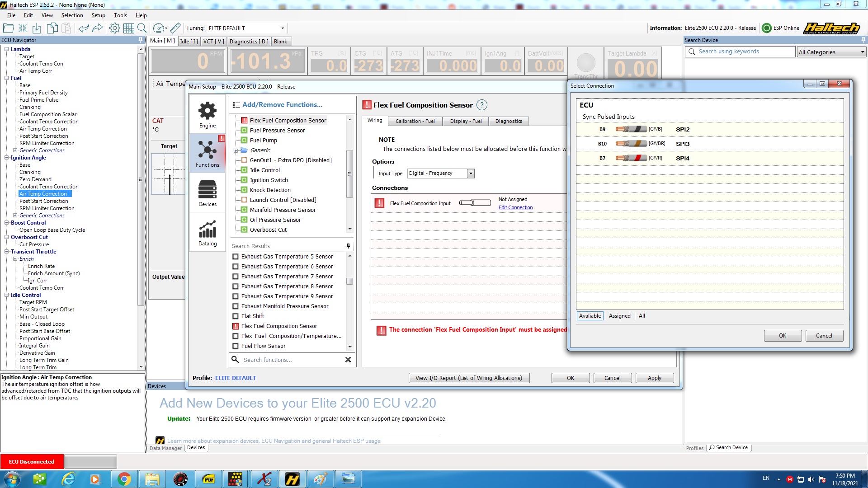Click OK in Select Connection dialog
The width and height of the screenshot is (868, 488).
783,336
